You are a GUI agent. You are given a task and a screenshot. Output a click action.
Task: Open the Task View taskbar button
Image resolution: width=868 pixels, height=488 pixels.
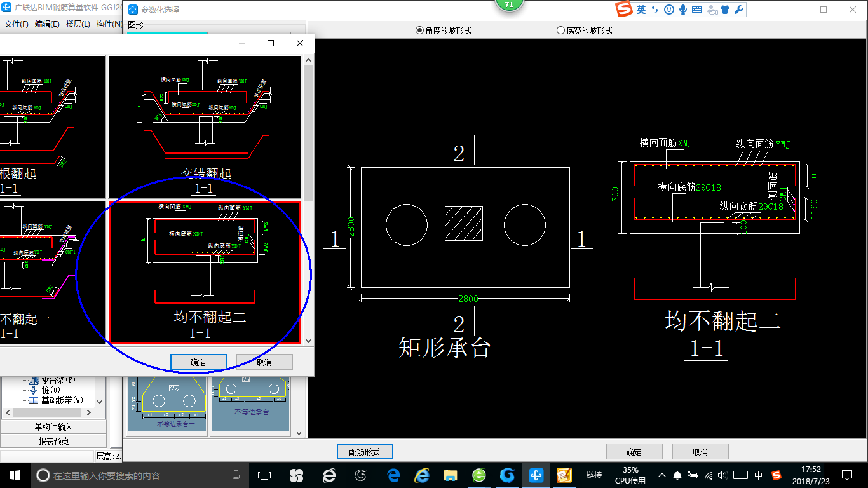pos(264,475)
